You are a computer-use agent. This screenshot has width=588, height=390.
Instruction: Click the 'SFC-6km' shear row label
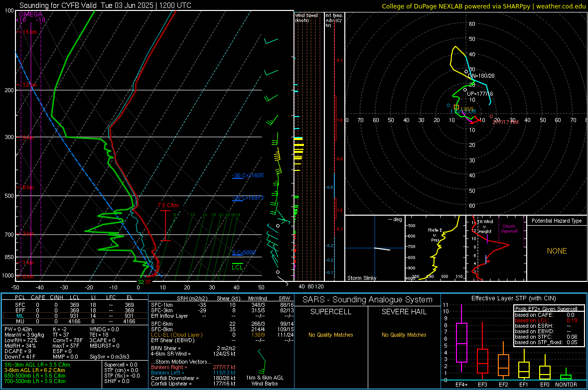[161, 324]
